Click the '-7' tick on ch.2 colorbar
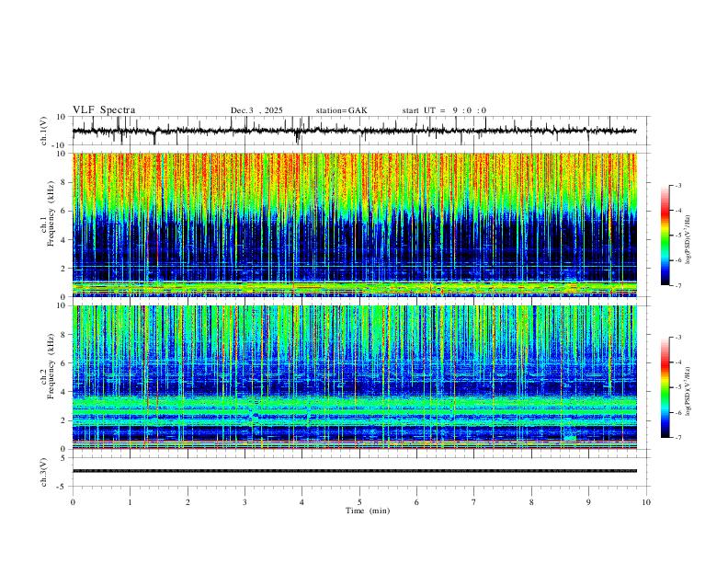Screen dimensions: 728x563 click(x=678, y=438)
